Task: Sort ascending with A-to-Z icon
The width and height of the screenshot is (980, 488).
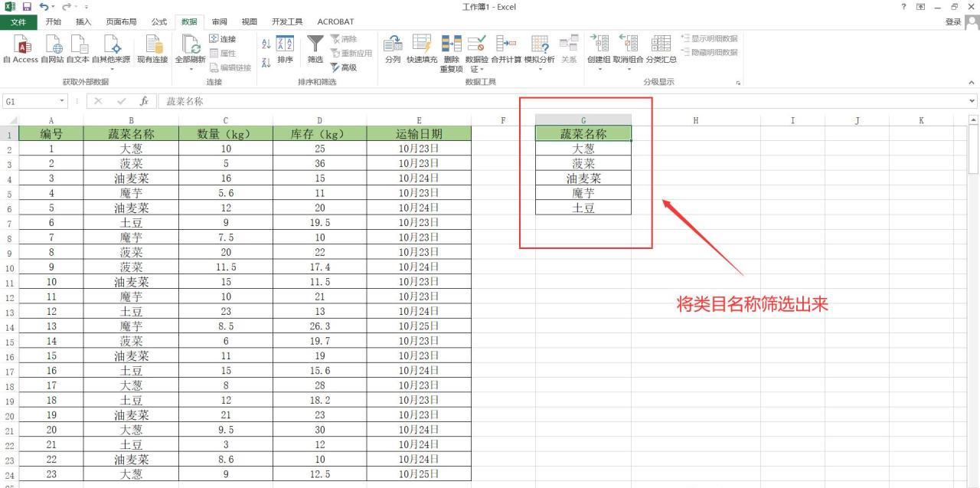Action: [x=266, y=44]
